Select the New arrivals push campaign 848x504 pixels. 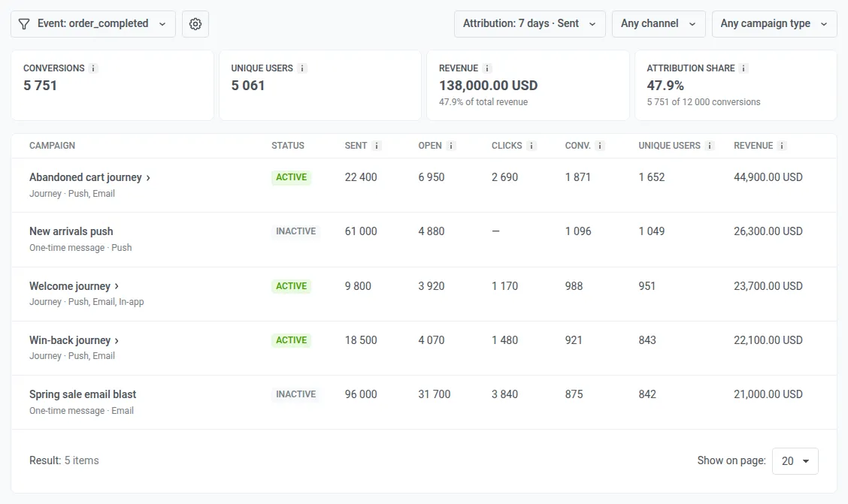pos(71,231)
